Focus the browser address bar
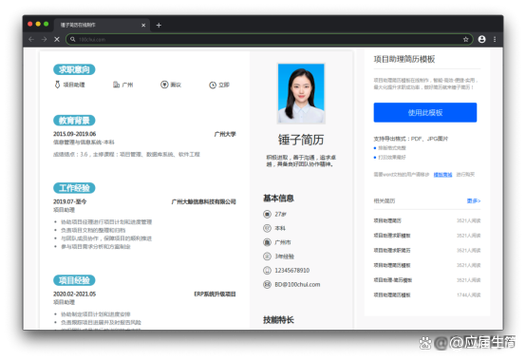 (269, 39)
